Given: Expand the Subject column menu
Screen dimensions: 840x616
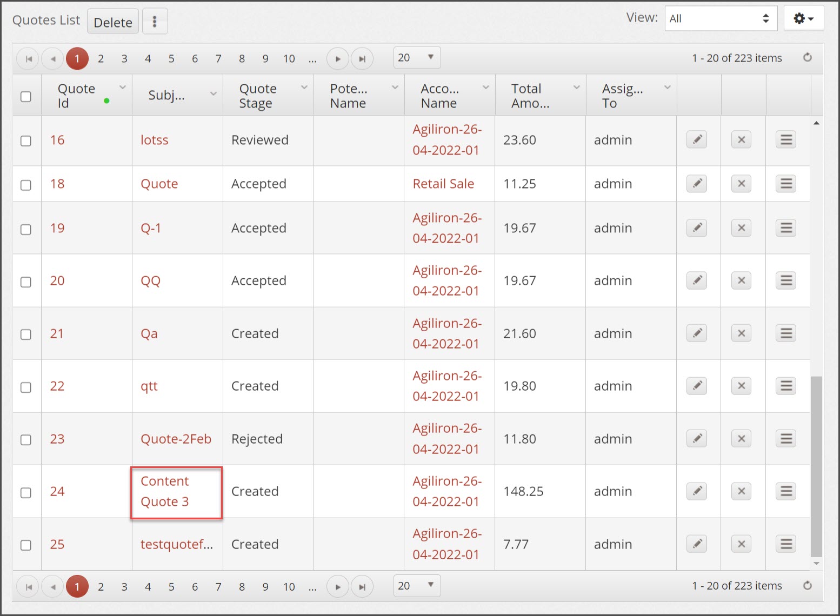Looking at the screenshot, I should [214, 94].
